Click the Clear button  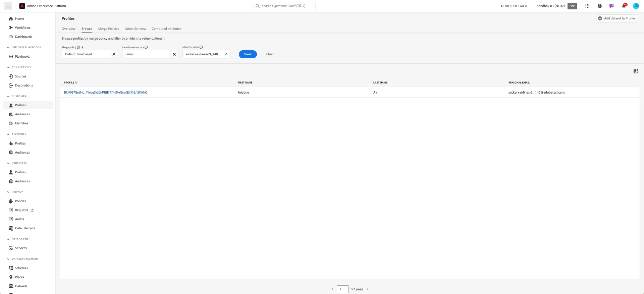pos(270,54)
